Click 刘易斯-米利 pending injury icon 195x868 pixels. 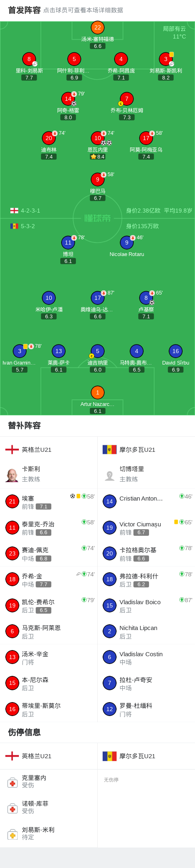pos(12,835)
